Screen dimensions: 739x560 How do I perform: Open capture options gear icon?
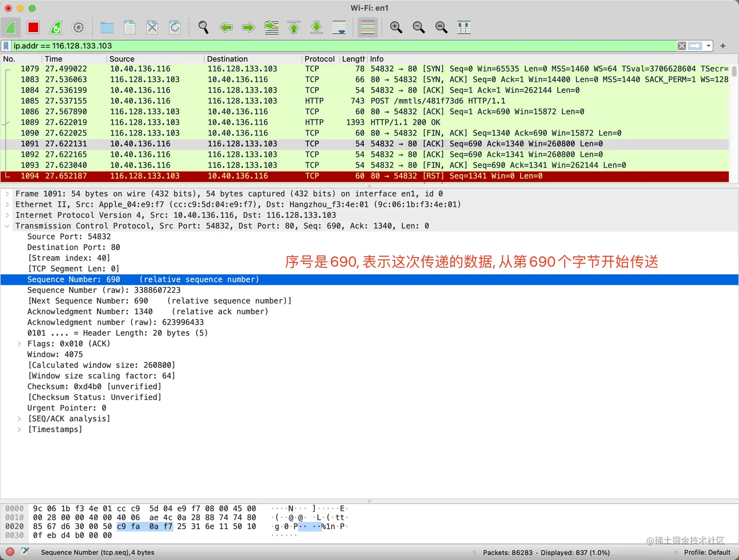point(79,27)
